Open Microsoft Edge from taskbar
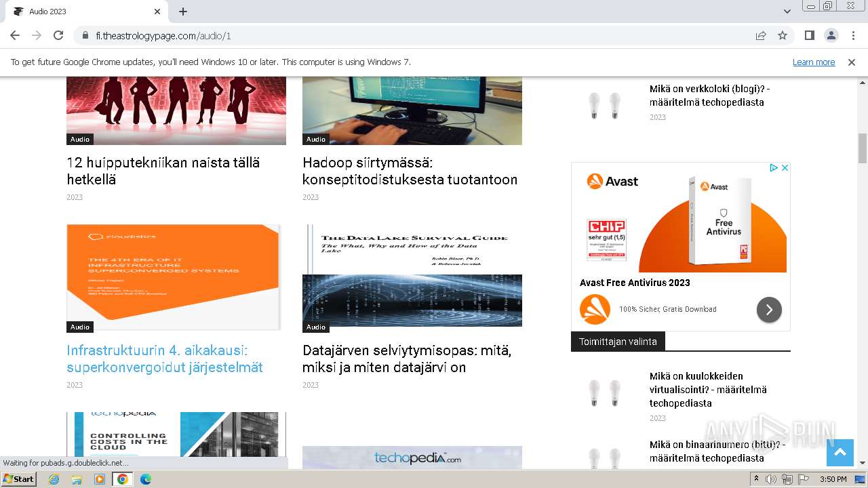The image size is (868, 488). pyautogui.click(x=145, y=479)
